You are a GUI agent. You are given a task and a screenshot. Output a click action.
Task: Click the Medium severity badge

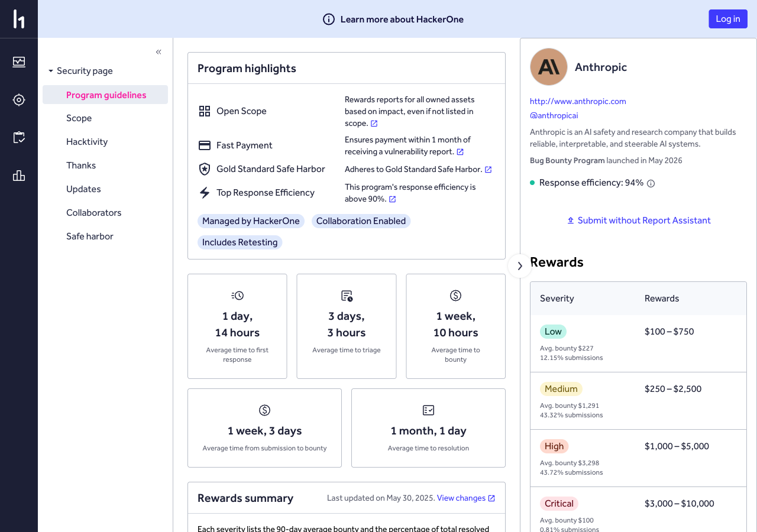(x=561, y=389)
